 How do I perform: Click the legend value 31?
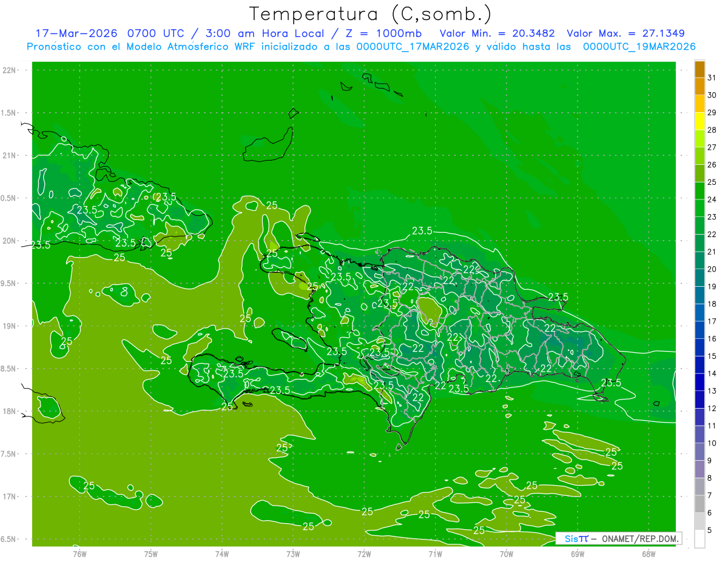[712, 78]
